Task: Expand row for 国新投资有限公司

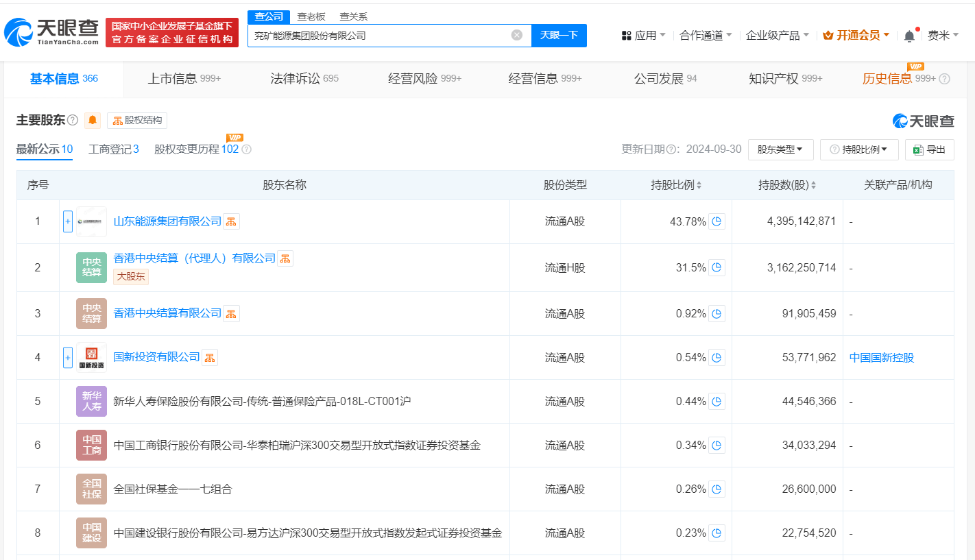Action: click(68, 357)
